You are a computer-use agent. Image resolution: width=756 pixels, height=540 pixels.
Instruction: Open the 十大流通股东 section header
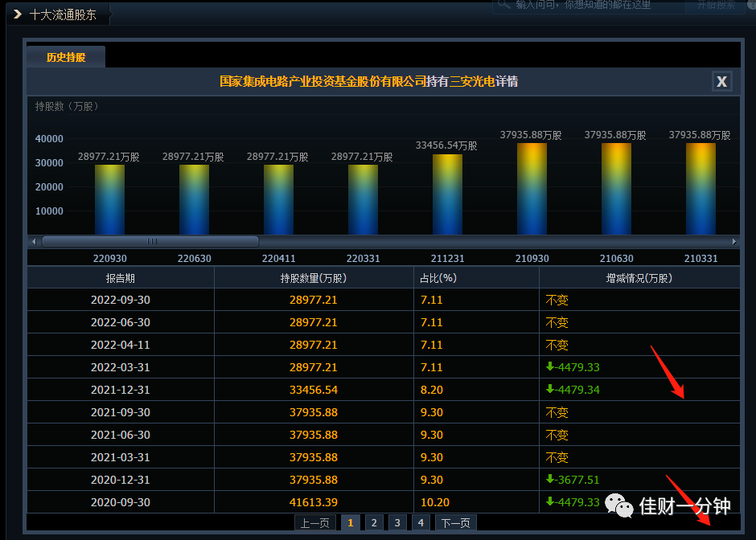63,14
